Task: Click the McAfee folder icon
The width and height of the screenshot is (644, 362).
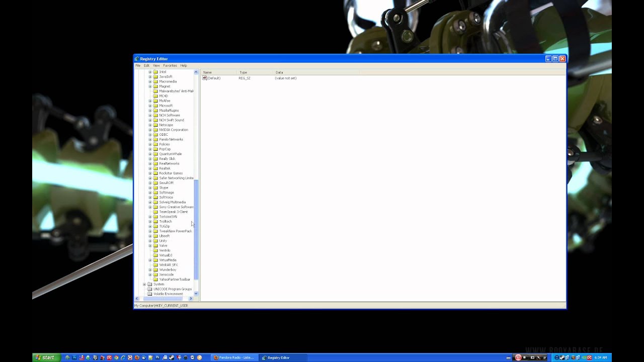Action: [x=155, y=101]
